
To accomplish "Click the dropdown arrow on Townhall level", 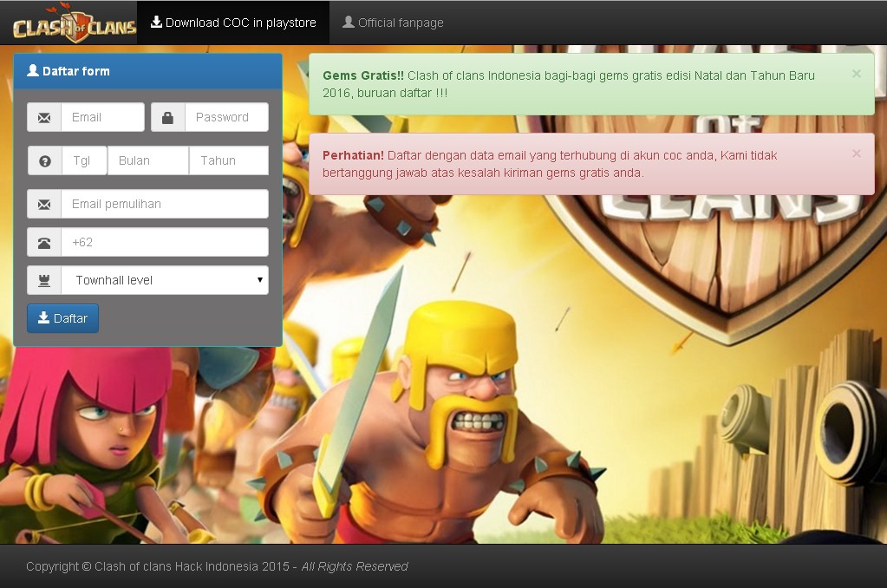I will click(x=260, y=280).
